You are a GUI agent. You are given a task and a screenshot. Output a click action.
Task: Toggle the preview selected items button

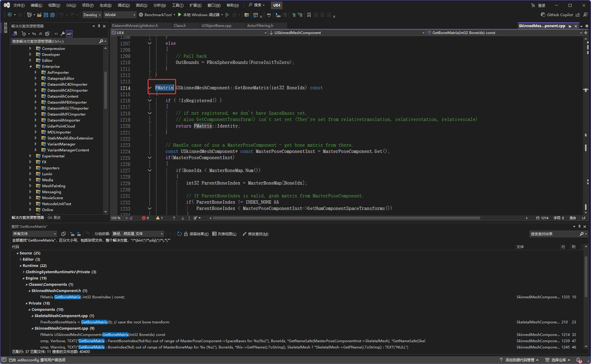click(x=69, y=34)
